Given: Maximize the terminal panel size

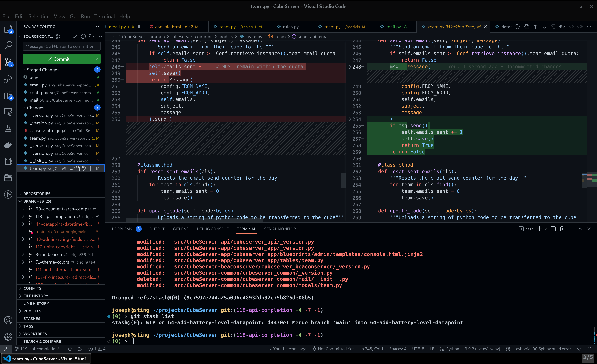Looking at the screenshot, I should [580, 229].
